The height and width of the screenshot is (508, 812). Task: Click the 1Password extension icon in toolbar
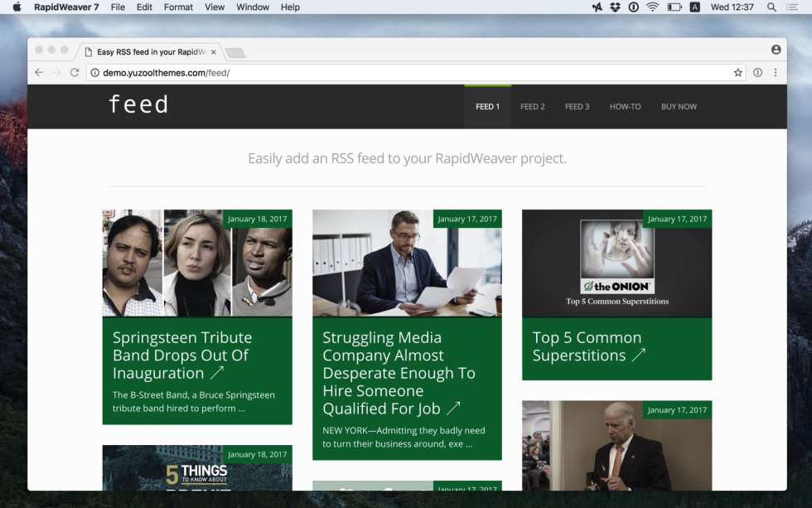point(757,72)
